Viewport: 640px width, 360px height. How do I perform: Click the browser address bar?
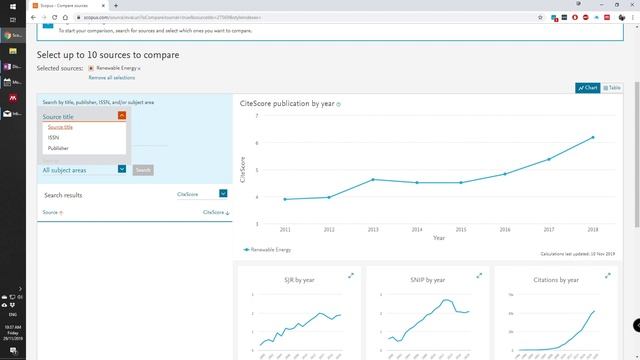point(306,18)
